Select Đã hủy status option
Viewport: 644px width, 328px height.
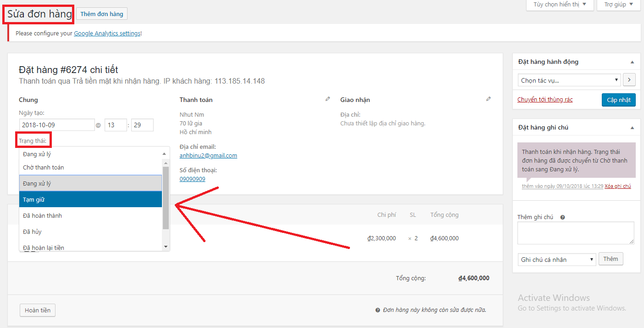click(x=91, y=232)
